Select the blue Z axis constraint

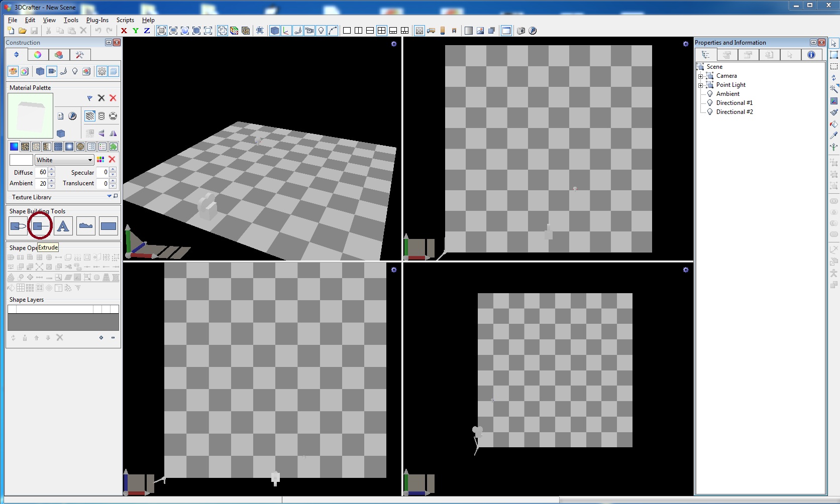[147, 31]
